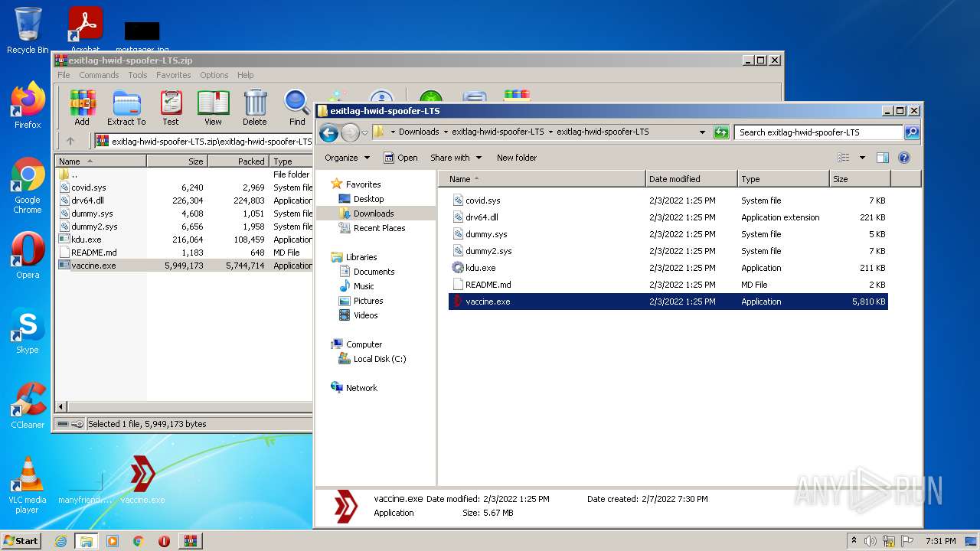Open WinRAR Tools menu

pos(138,75)
